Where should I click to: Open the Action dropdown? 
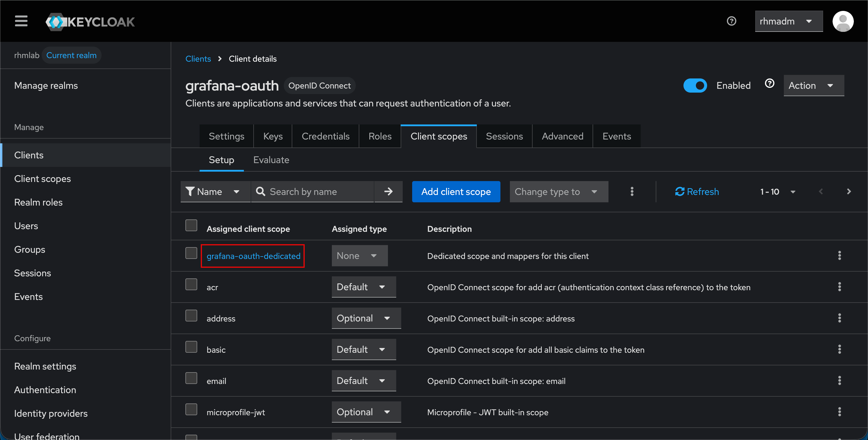pyautogui.click(x=813, y=86)
